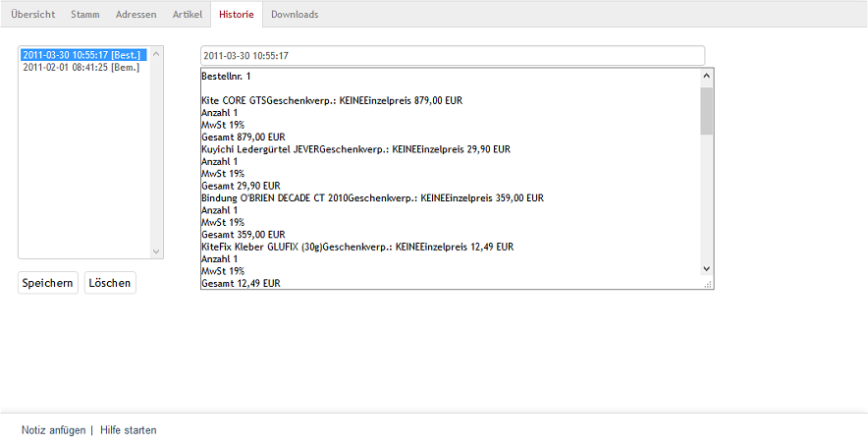The image size is (868, 446).
Task: Click history list scroll down arrow
Action: 155,251
